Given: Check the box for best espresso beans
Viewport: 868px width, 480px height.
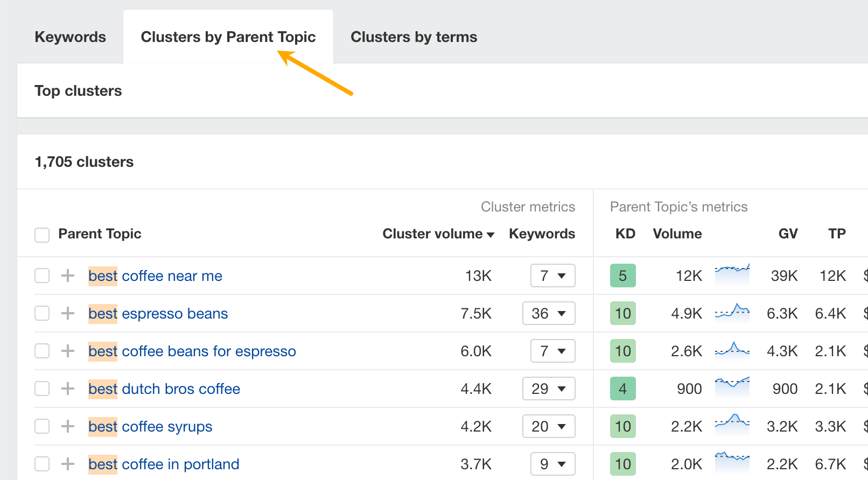Looking at the screenshot, I should click(x=42, y=314).
